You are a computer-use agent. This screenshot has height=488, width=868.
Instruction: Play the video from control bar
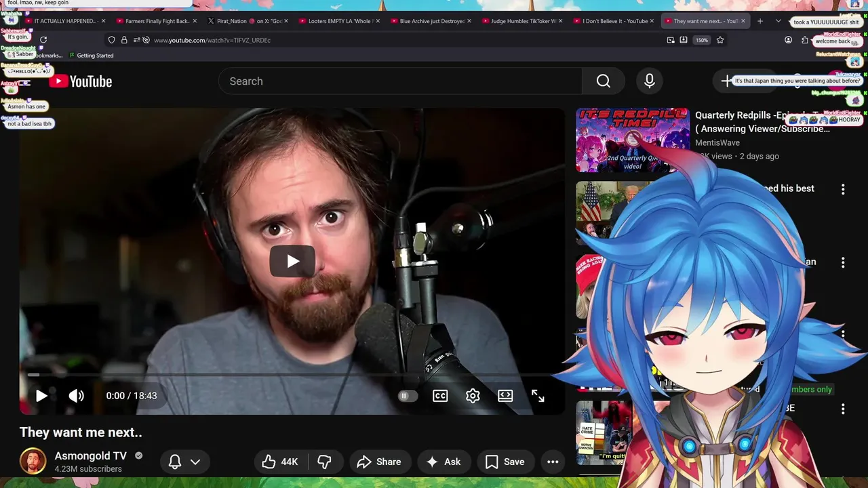41,396
